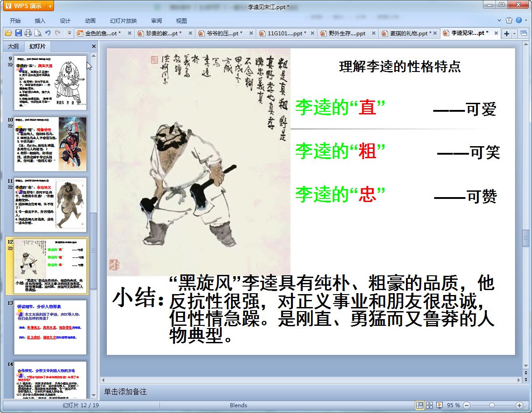Click next slide double-arrow on vertical scrollbar

[x=526, y=379]
